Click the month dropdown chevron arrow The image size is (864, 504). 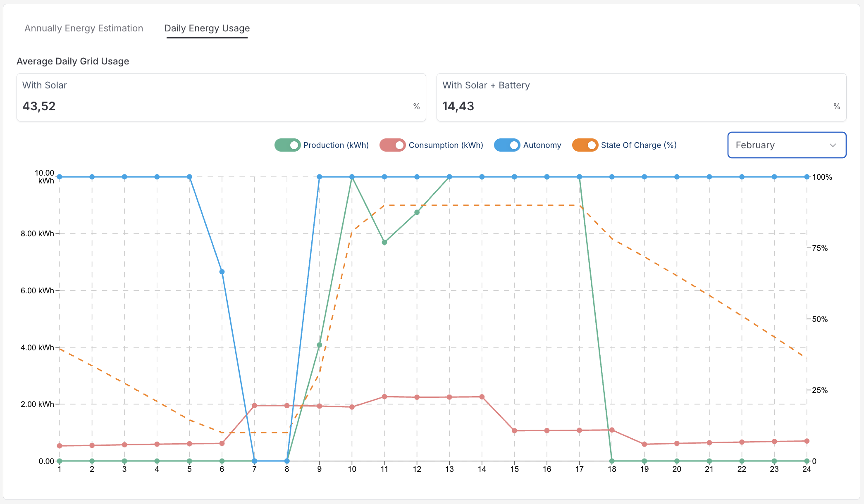click(x=833, y=145)
